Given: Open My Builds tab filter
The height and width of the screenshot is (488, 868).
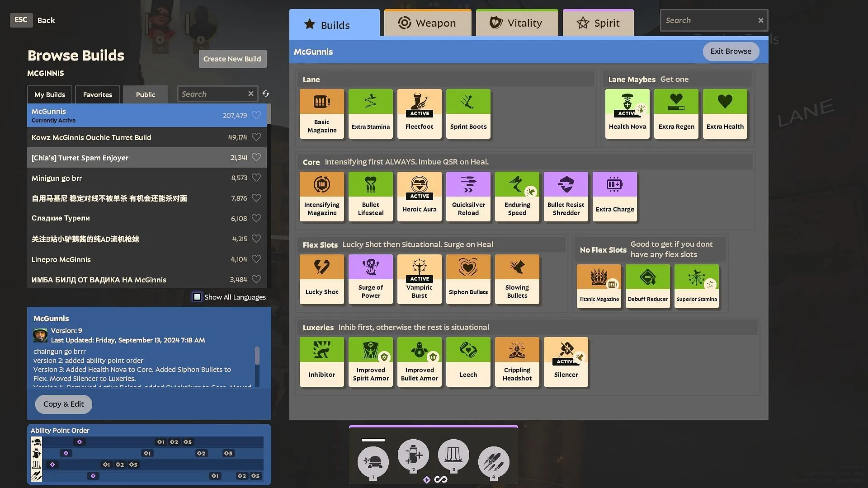Looking at the screenshot, I should click(x=49, y=94).
